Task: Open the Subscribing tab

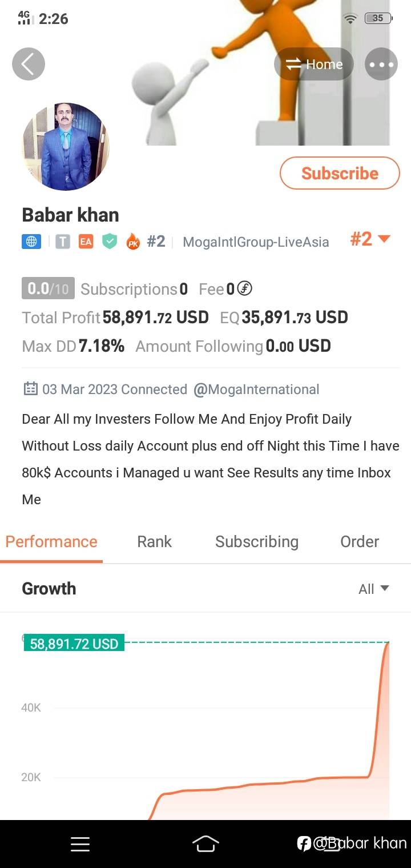Action: 256,541
